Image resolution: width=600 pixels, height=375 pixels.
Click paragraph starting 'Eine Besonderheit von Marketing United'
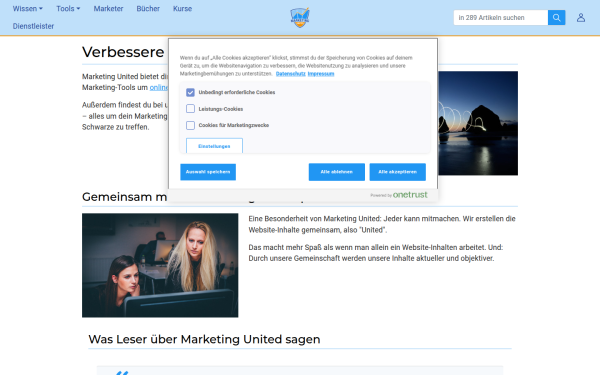tap(382, 224)
